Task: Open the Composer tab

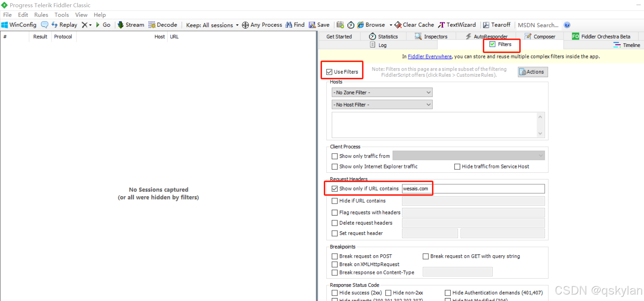Action: pyautogui.click(x=540, y=36)
